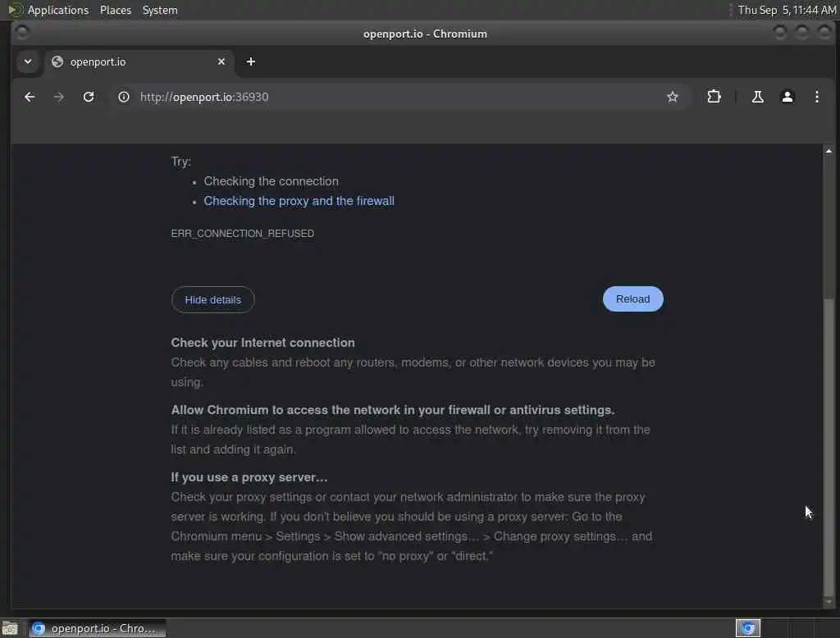This screenshot has height=638, width=840.
Task: Click show desktop icon in bottom panel
Action: click(x=10, y=628)
